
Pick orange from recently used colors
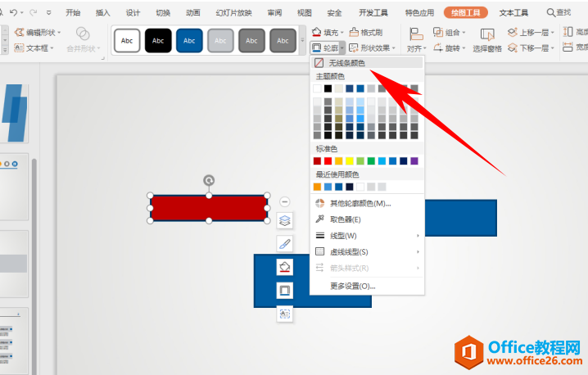point(318,187)
